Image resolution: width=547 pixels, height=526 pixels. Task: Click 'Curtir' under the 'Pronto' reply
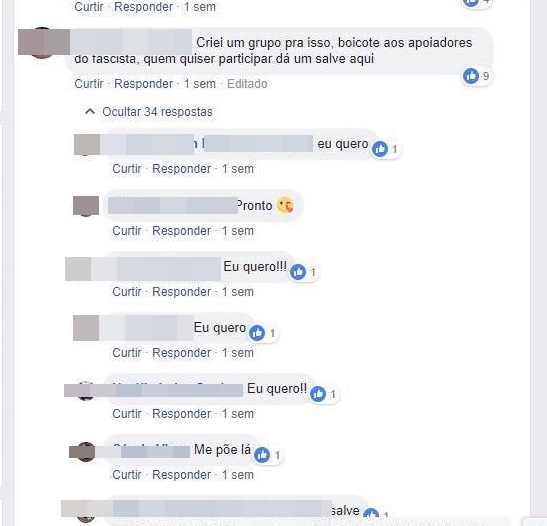pos(127,231)
